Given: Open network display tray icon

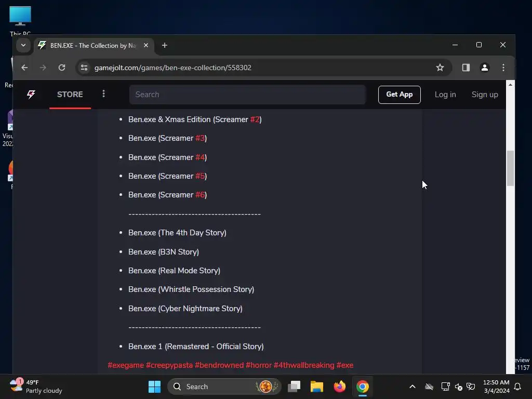Looking at the screenshot, I should point(445,387).
